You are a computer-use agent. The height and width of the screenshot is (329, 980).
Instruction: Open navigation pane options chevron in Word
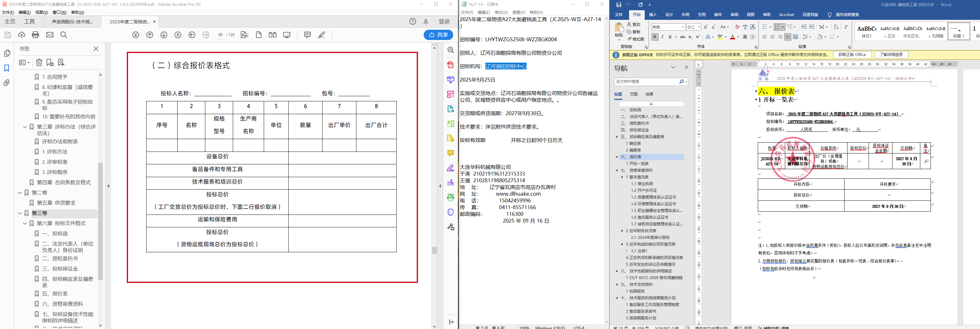(x=673, y=67)
